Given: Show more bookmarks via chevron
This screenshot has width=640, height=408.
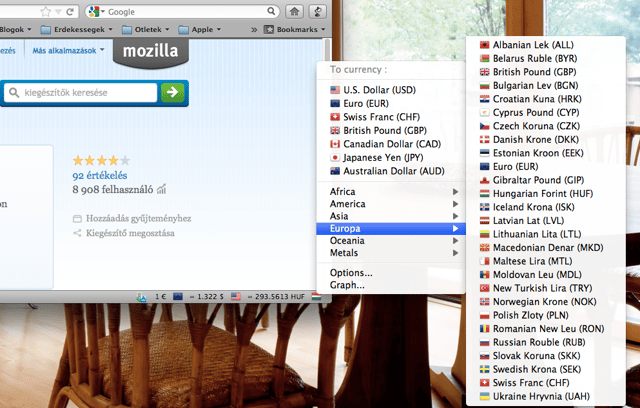Looking at the screenshot, I should (x=254, y=29).
